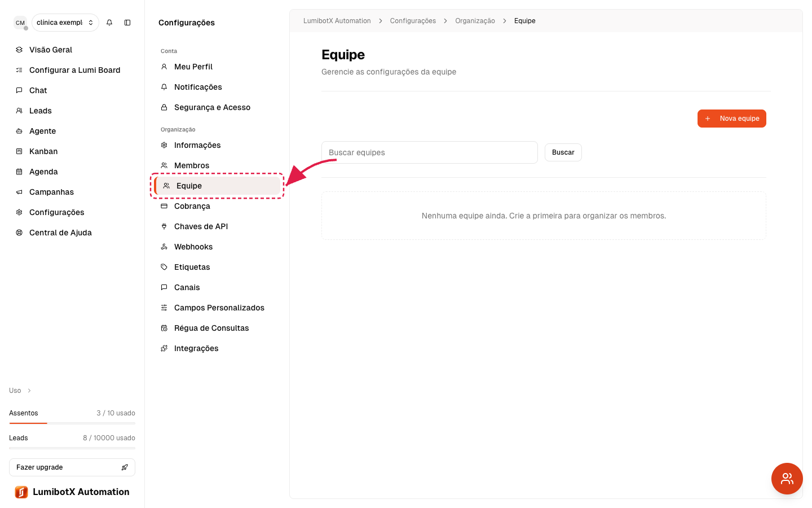Image resolution: width=812 pixels, height=508 pixels.
Task: Click the CM avatar badge
Action: [x=20, y=23]
